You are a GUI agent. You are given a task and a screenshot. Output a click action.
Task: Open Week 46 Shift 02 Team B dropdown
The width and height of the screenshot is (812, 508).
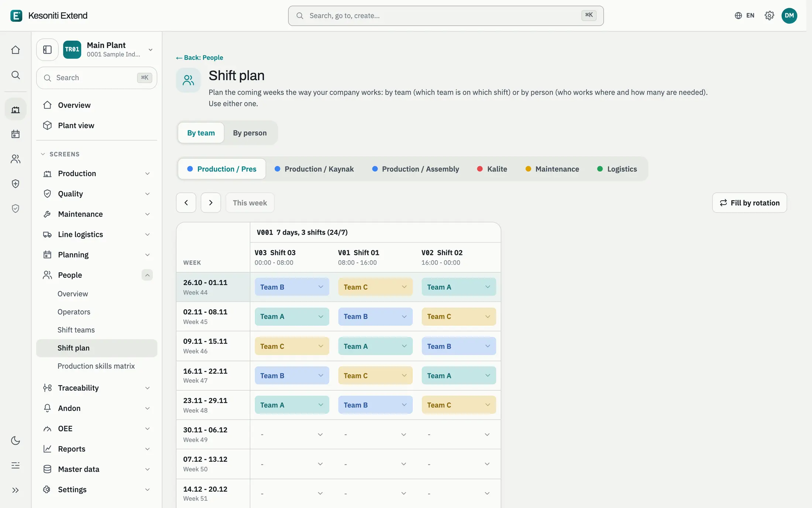[459, 346]
